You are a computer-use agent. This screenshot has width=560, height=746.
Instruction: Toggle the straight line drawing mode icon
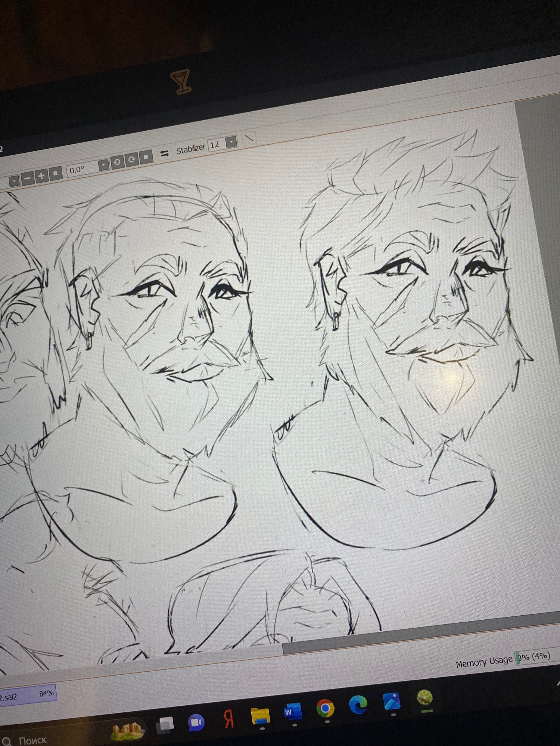[249, 139]
